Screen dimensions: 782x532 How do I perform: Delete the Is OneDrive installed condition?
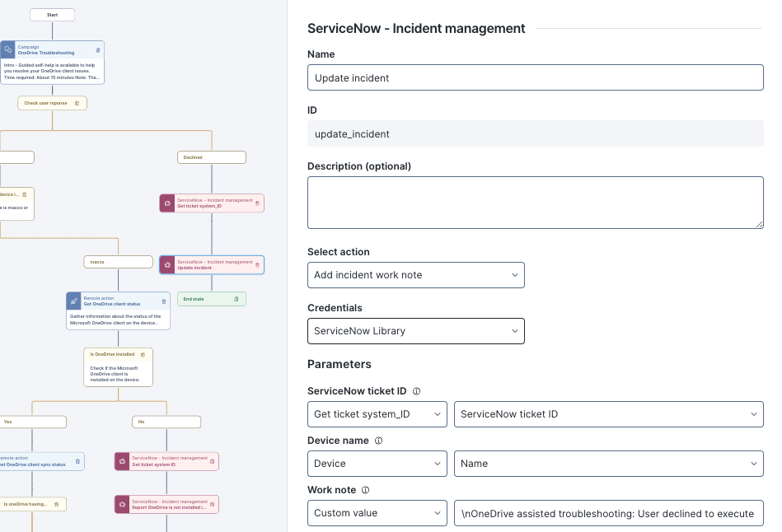[143, 354]
